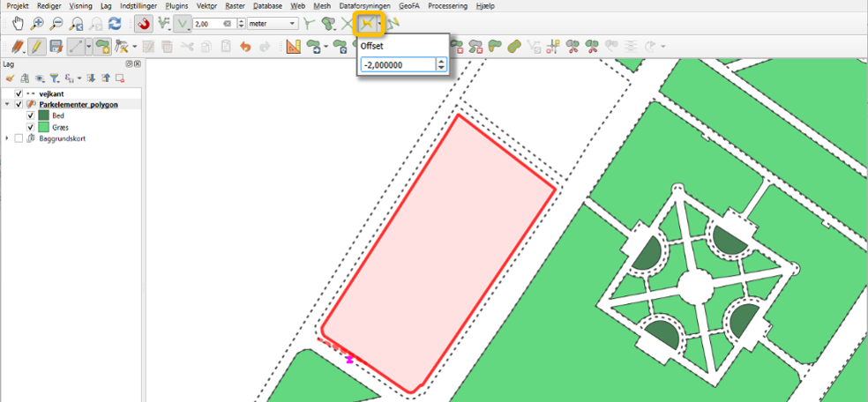Click the Offset value field

(x=399, y=64)
